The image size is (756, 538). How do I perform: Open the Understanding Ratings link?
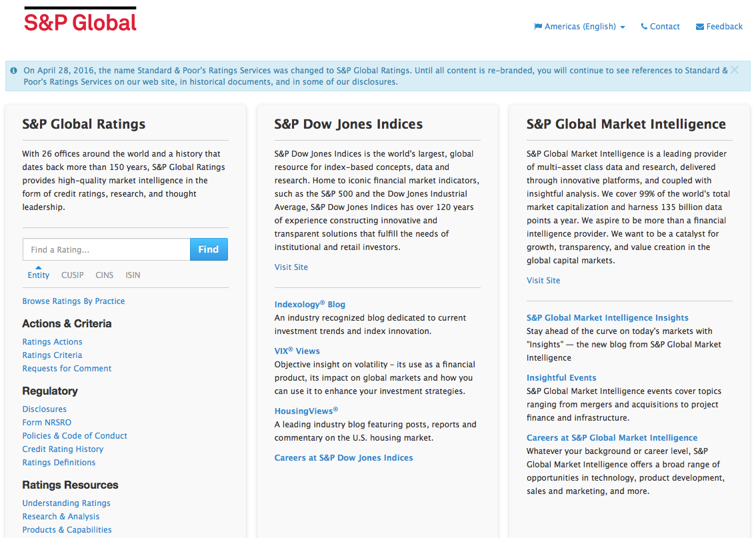click(x=66, y=503)
